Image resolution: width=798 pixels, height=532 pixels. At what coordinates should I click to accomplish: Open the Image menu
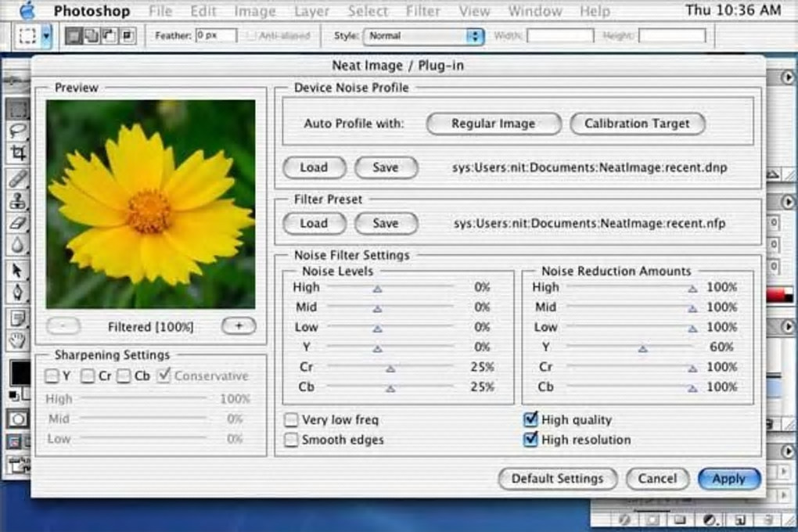[254, 11]
